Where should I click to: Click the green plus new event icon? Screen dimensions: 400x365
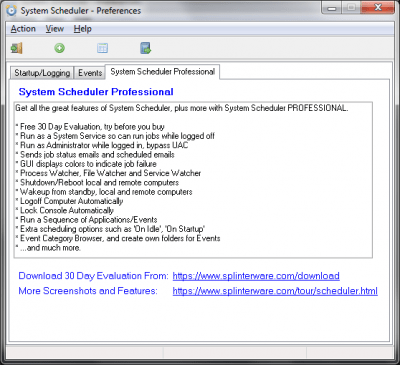coord(60,48)
